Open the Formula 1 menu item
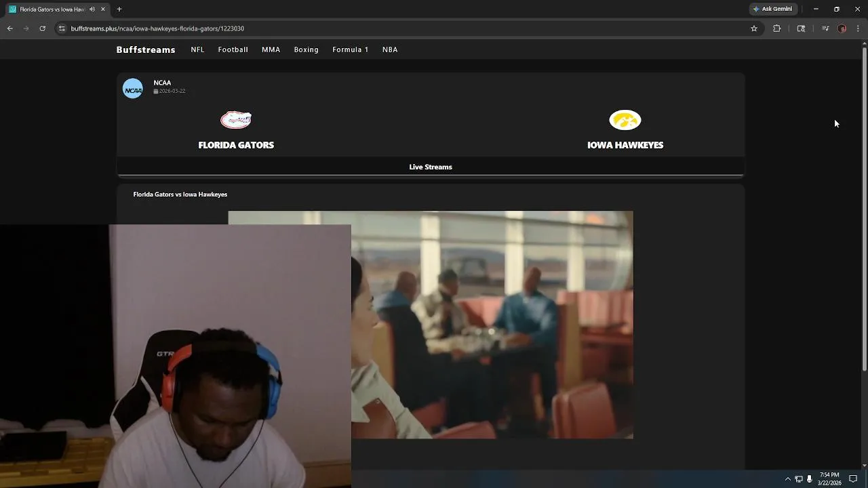 (351, 49)
